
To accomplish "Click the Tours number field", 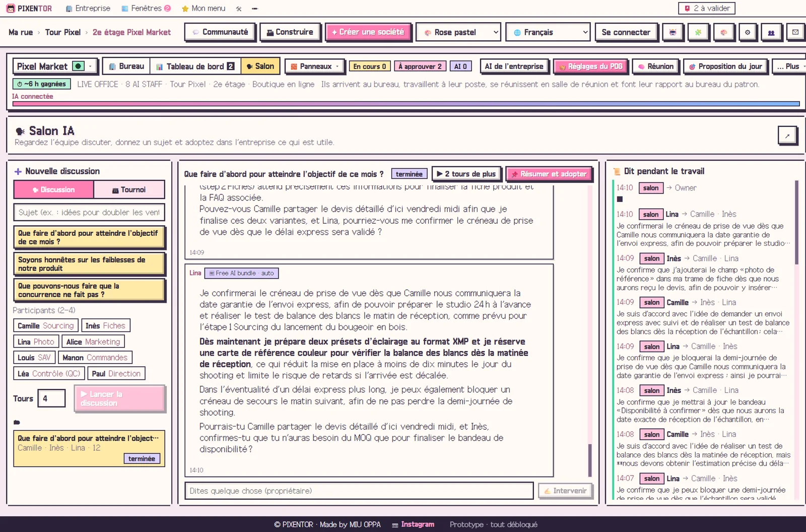I will [x=51, y=398].
